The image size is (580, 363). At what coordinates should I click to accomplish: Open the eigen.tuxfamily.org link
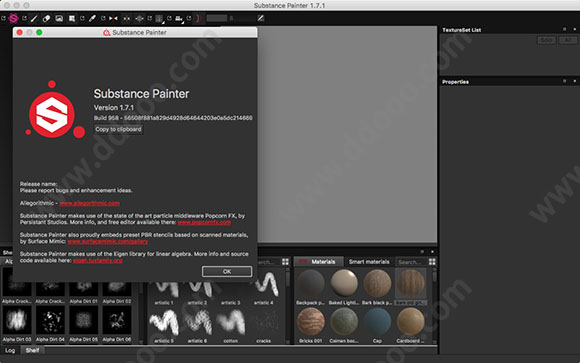98,261
